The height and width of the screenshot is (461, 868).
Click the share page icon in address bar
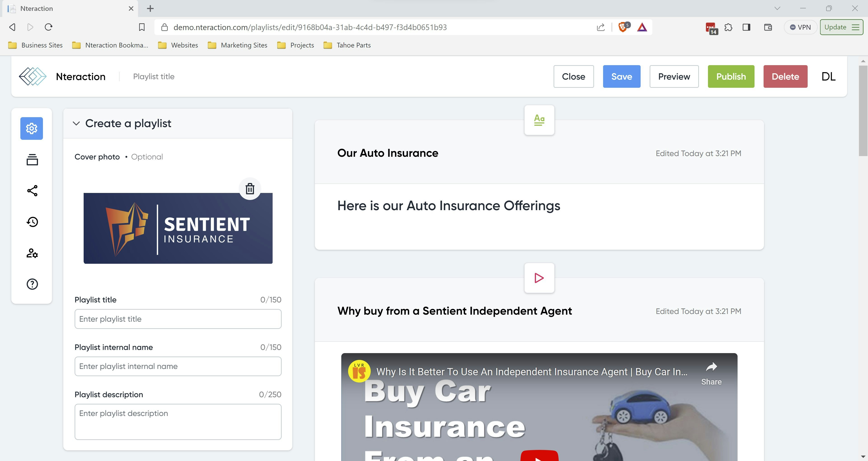tap(600, 27)
